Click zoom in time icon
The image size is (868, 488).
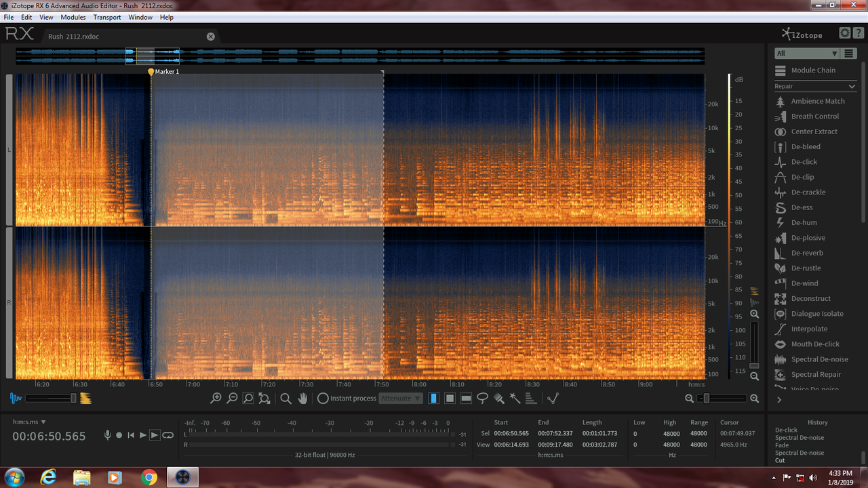pyautogui.click(x=216, y=399)
